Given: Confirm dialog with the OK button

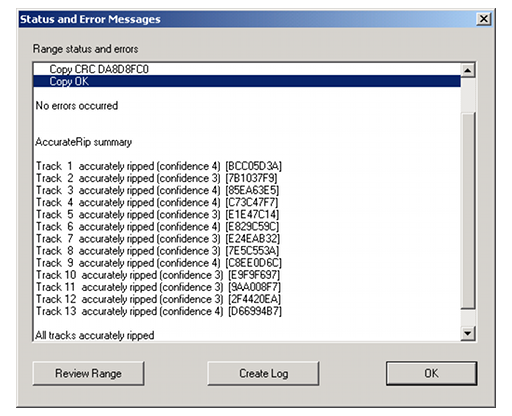Looking at the screenshot, I should click(x=431, y=373).
